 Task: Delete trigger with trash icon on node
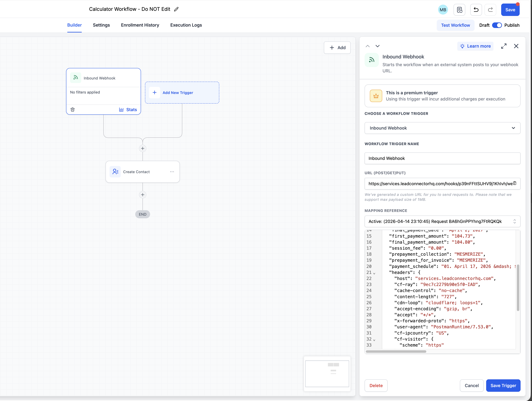pyautogui.click(x=72, y=110)
